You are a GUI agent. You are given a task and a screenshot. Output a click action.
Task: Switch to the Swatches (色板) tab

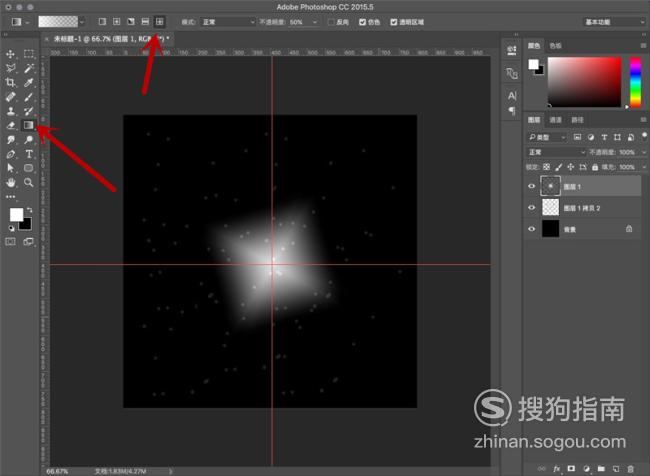pyautogui.click(x=555, y=46)
